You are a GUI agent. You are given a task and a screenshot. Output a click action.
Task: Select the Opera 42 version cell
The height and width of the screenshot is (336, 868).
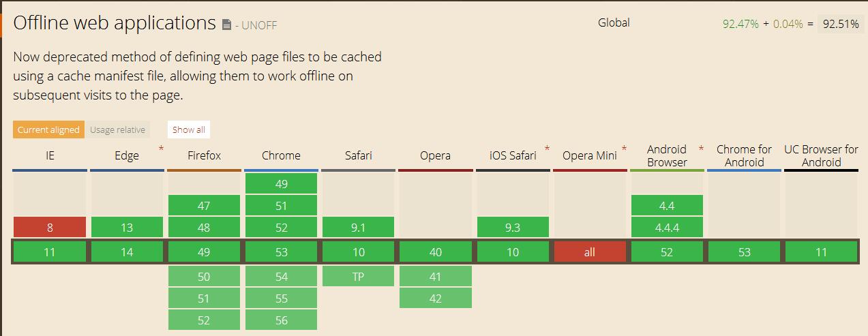coord(435,299)
